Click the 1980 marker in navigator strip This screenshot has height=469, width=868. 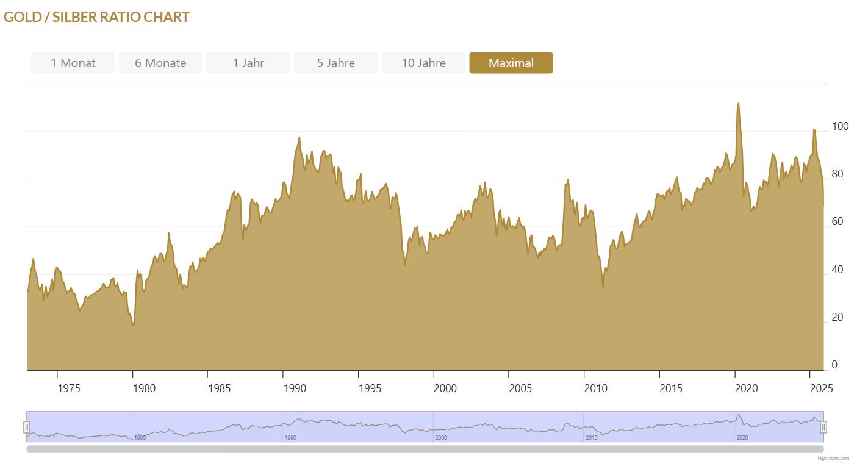coord(140,438)
